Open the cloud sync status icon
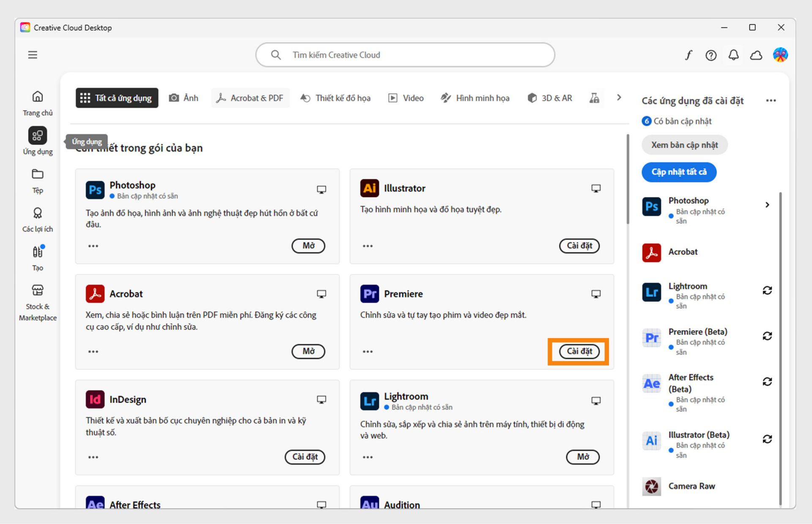Screen dimensions: 812x524 [756, 55]
